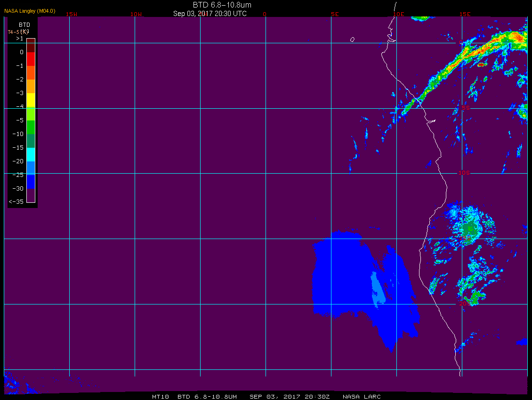Viewport: 532px width, 400px height.
Task: Click the '20S' latitude label
Action: (x=464, y=304)
